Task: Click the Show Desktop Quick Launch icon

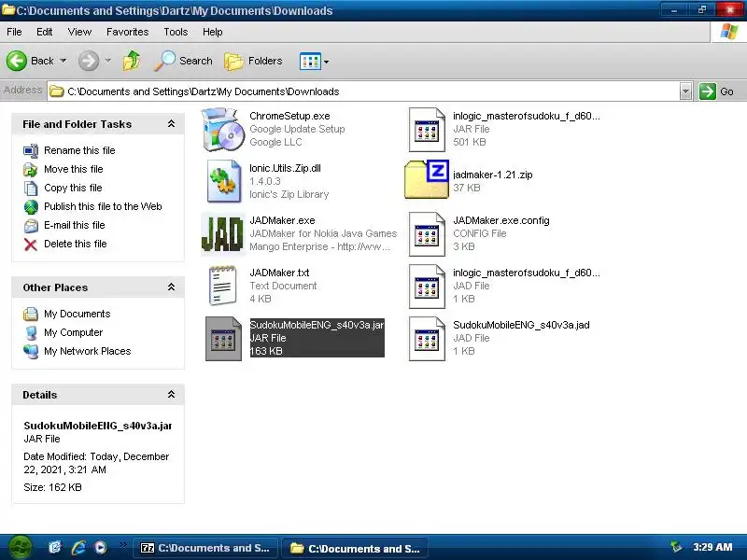Action: tap(55, 548)
